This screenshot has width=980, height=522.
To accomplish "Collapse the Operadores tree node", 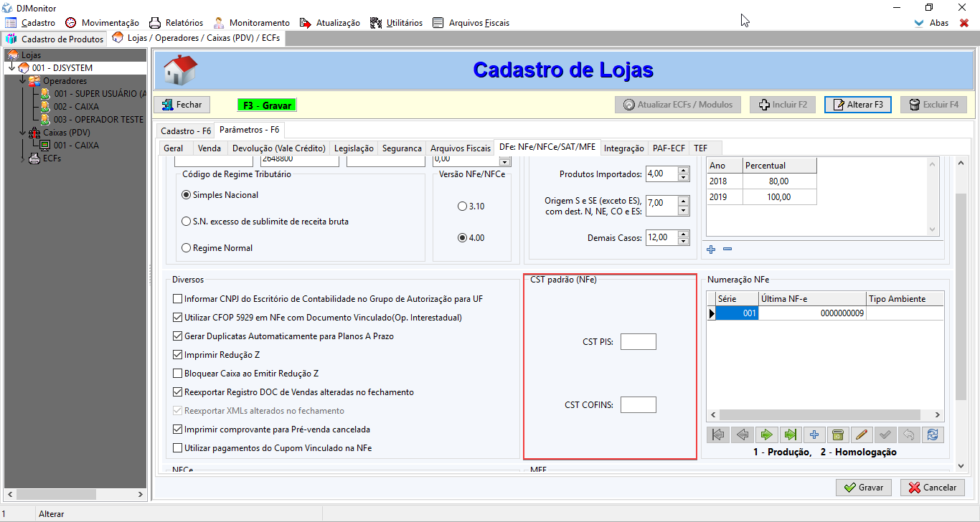I will 24,81.
